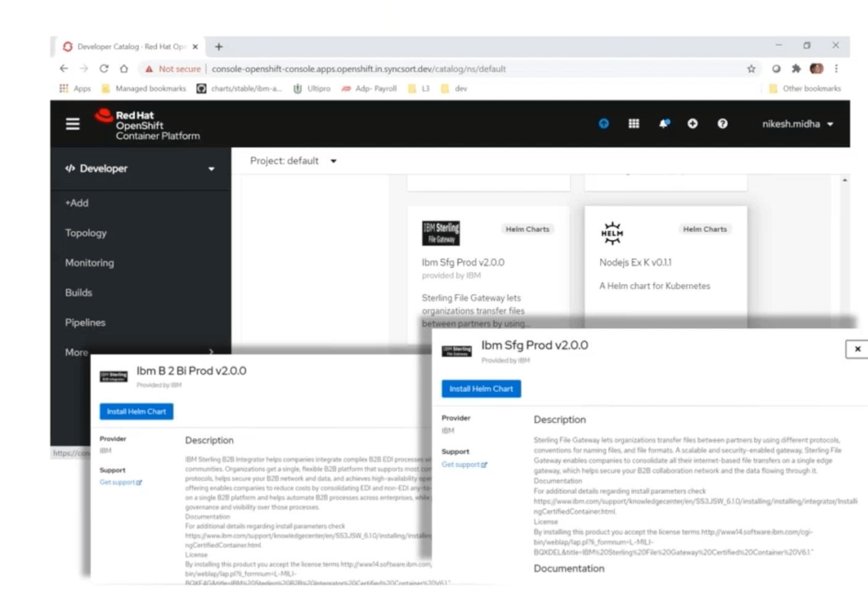Open charts/stable/ibm-a bookmark

[239, 88]
